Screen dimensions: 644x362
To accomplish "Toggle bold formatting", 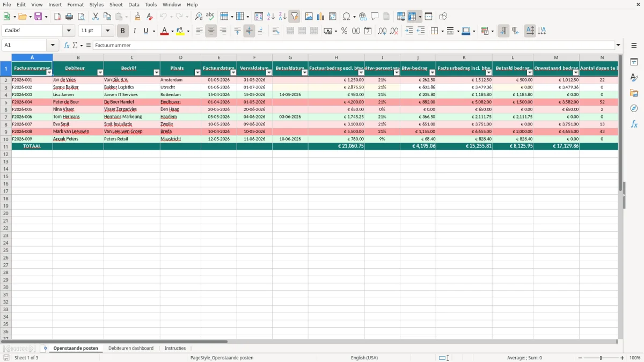I will coord(123,31).
